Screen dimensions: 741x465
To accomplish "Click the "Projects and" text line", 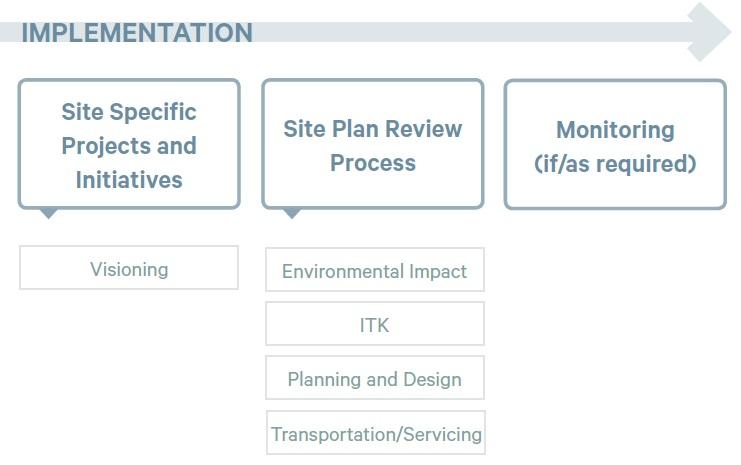I will [129, 145].
